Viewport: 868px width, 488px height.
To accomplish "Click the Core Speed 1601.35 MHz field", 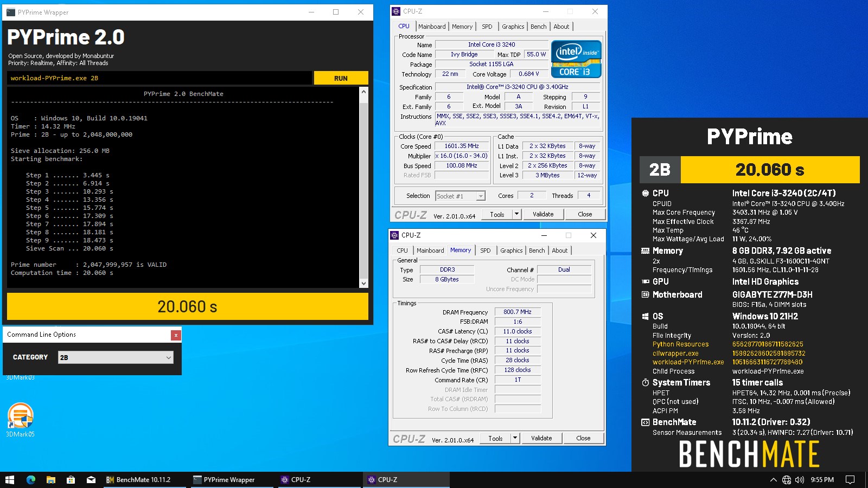I will pyautogui.click(x=462, y=146).
